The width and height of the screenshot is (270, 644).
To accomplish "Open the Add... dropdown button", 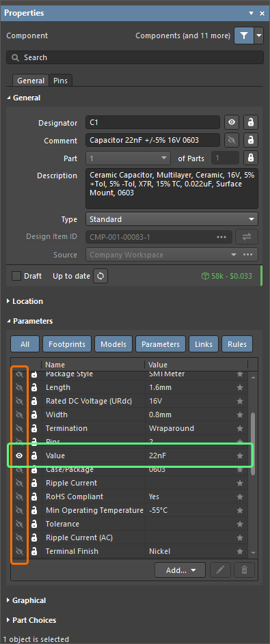I will click(x=180, y=570).
